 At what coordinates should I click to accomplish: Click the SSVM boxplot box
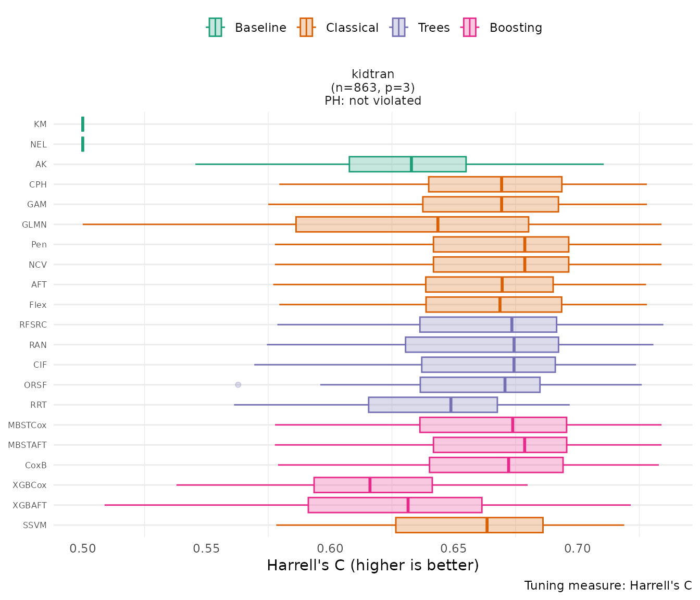469,525
